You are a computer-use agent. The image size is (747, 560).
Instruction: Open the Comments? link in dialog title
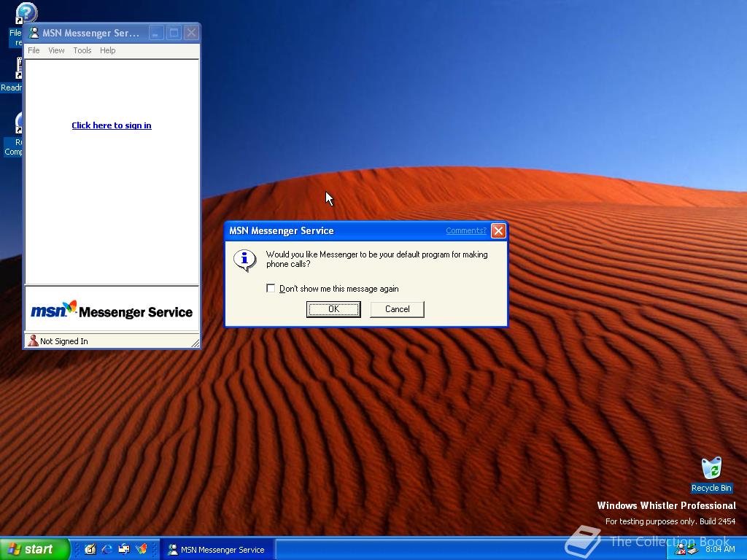pyautogui.click(x=466, y=230)
